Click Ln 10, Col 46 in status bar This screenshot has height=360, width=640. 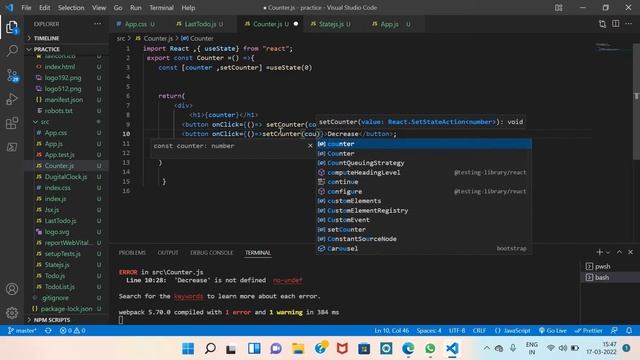pyautogui.click(x=391, y=331)
